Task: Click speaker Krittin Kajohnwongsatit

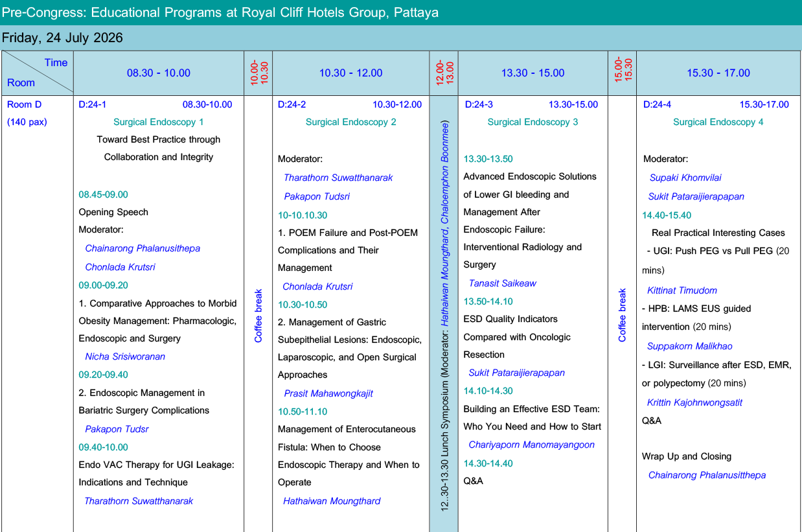Action: pos(694,402)
